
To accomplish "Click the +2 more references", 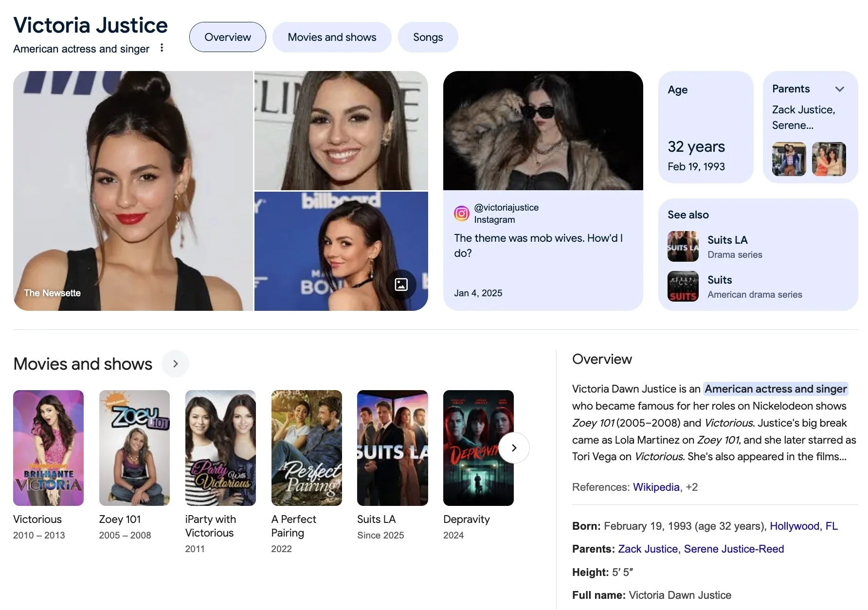I will (x=692, y=487).
